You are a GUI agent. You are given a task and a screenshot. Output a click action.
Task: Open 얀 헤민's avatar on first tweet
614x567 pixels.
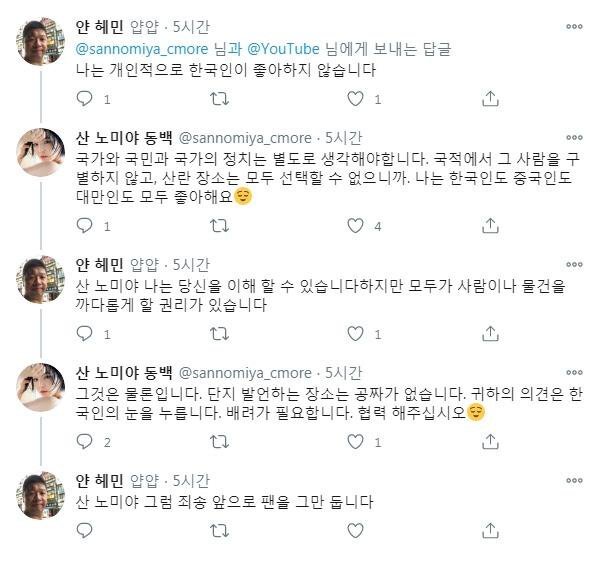pyautogui.click(x=42, y=42)
